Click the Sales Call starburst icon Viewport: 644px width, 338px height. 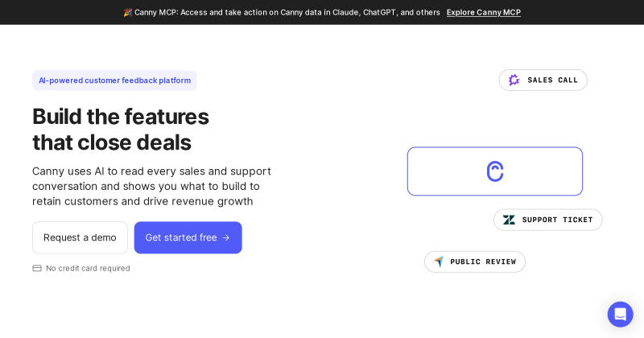[x=514, y=80]
